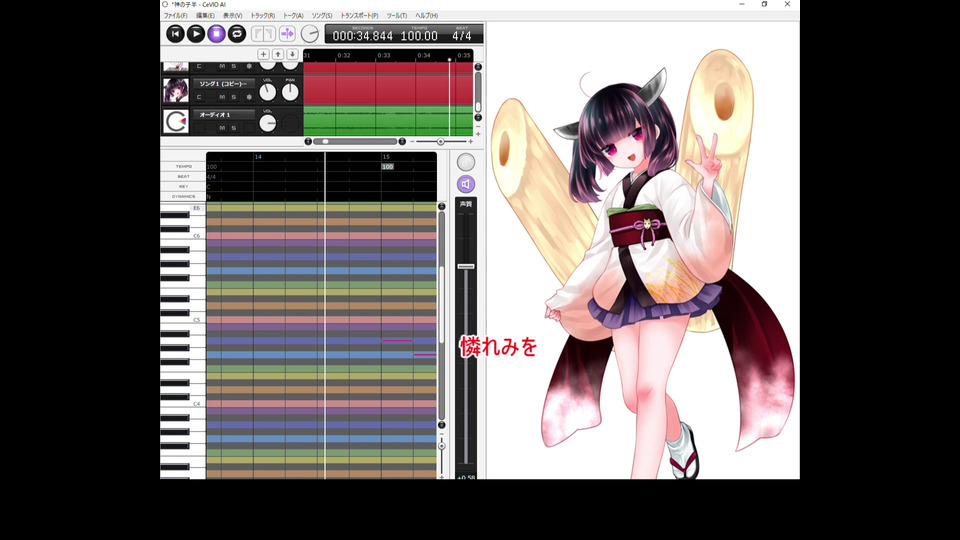This screenshot has width=960, height=540.
Task: Toggle the purple auto-scroll follow icon
Action: (x=287, y=34)
